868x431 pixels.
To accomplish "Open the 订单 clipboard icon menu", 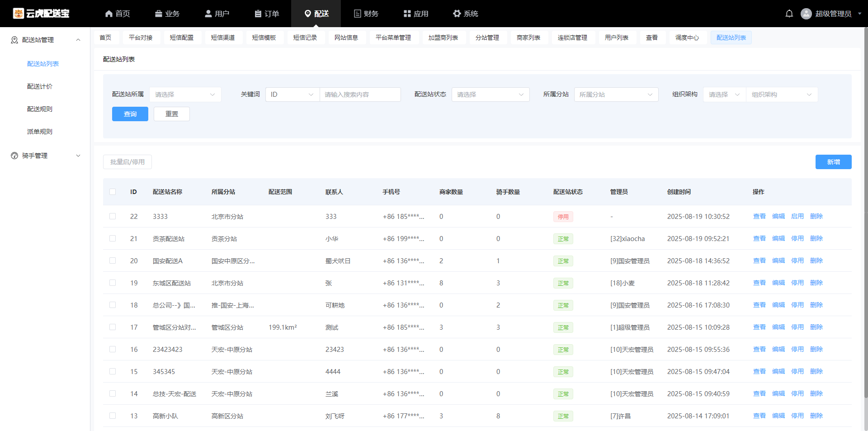I will (x=258, y=14).
